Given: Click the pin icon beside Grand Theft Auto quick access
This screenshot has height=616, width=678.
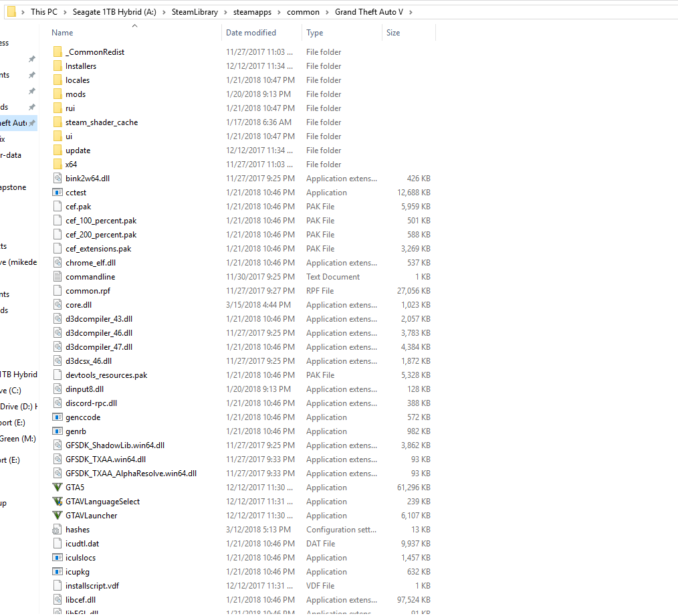Looking at the screenshot, I should 32,123.
